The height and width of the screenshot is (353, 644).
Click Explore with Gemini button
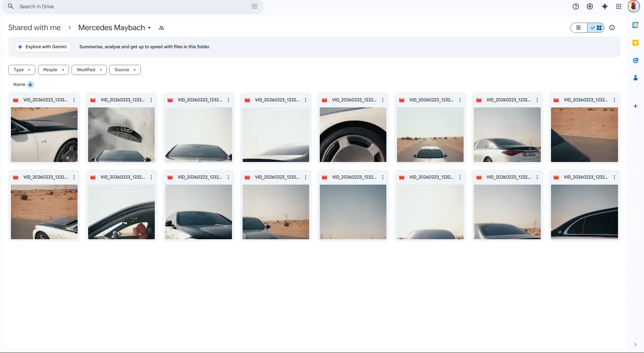pos(43,47)
